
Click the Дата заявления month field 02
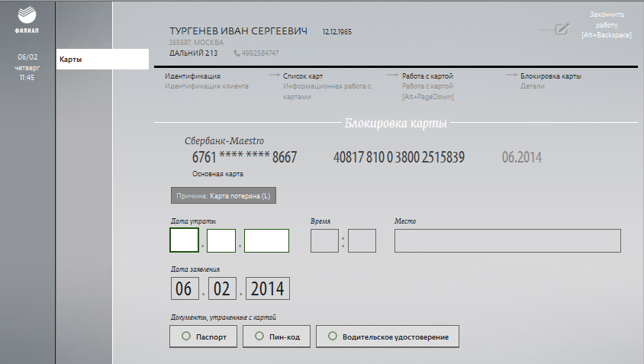(222, 288)
